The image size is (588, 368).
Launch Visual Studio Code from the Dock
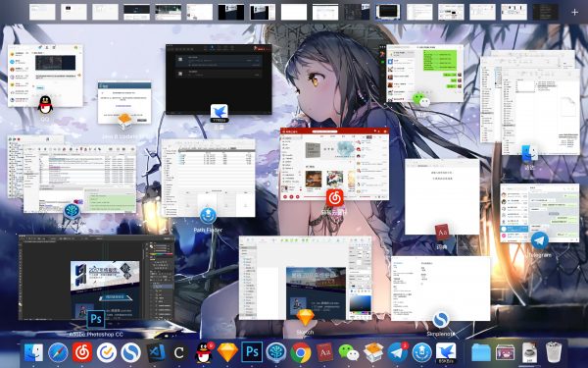pyautogui.click(x=155, y=353)
